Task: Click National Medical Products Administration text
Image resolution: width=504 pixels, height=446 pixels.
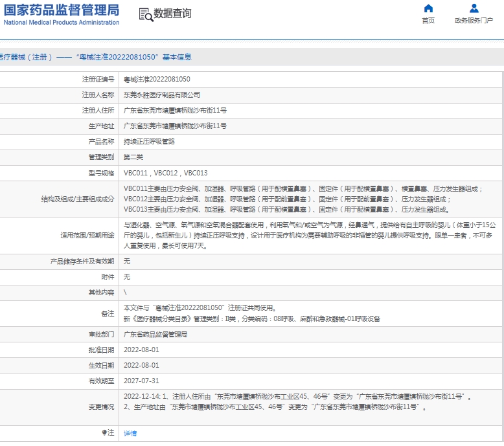Action: click(x=62, y=23)
